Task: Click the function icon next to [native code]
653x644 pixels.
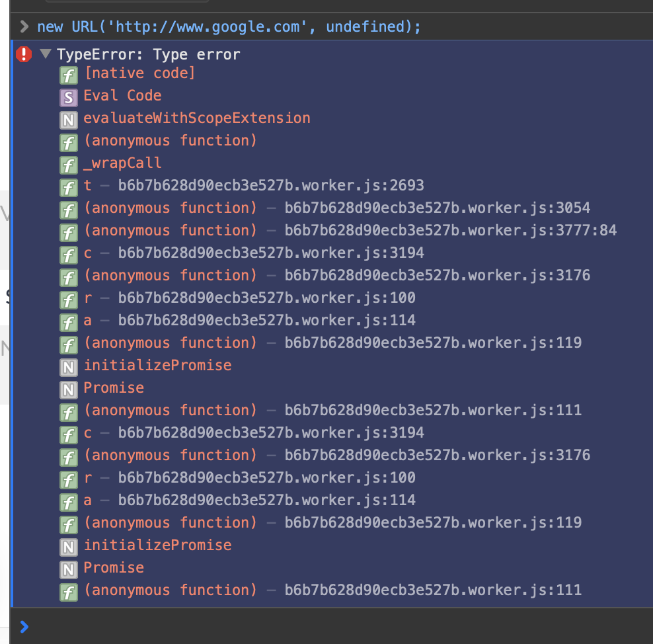Action: coord(68,75)
